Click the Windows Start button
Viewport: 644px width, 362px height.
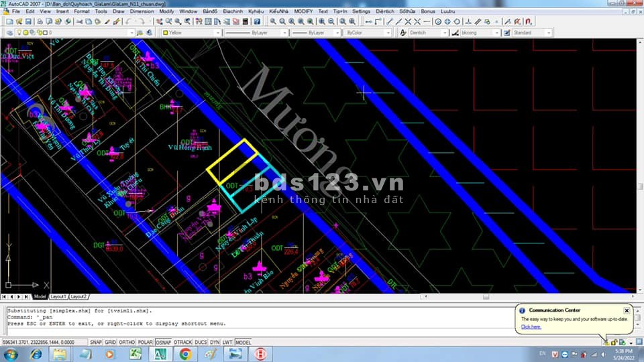coord(11,354)
